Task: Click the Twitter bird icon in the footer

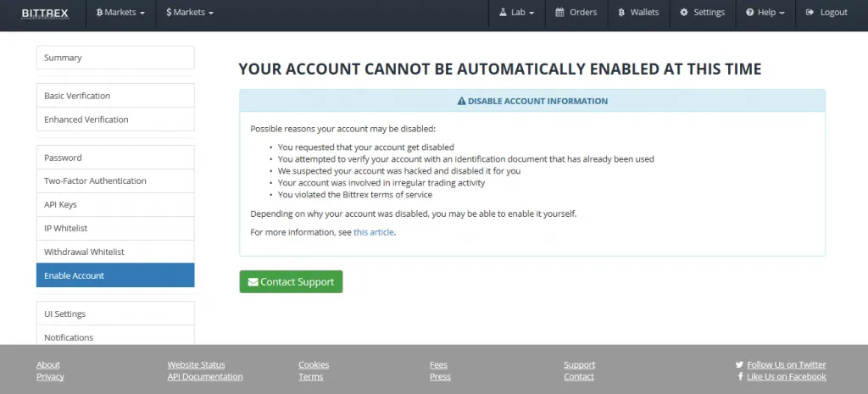Action: click(740, 365)
